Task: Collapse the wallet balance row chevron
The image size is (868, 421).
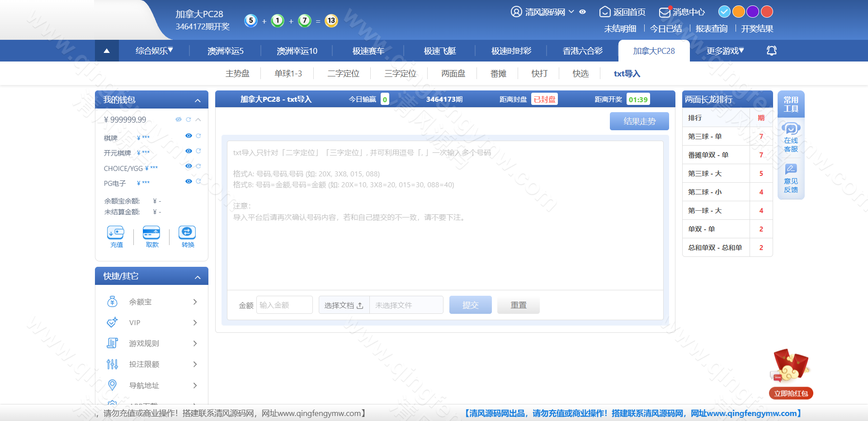Action: (x=198, y=120)
